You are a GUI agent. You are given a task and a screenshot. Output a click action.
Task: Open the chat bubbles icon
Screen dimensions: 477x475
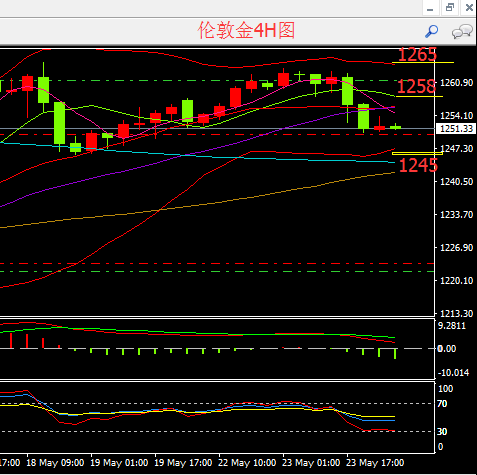click(x=462, y=31)
